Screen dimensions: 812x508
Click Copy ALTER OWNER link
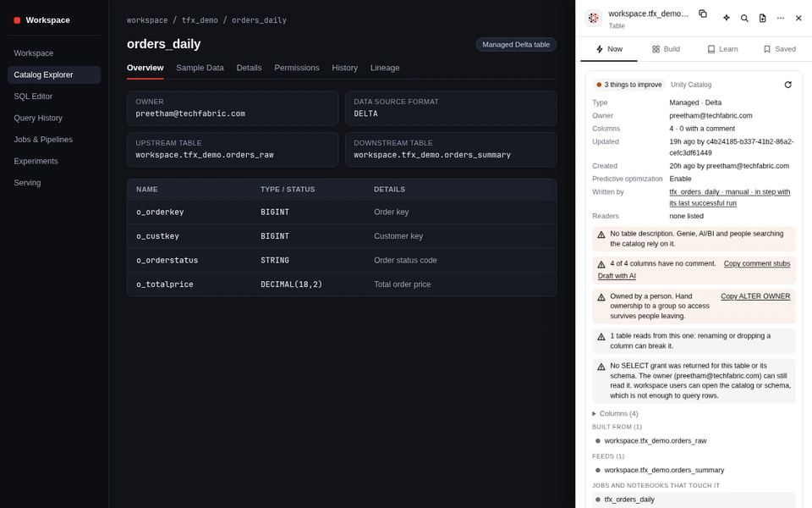point(755,296)
